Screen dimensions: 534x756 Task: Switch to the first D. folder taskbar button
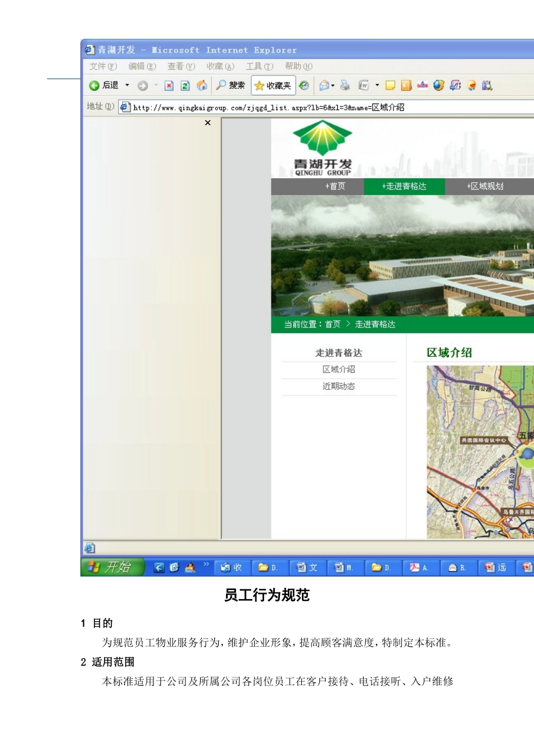269,568
